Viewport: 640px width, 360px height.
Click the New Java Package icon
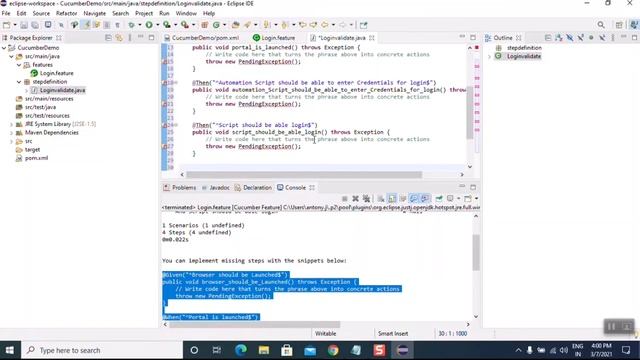pos(204,25)
